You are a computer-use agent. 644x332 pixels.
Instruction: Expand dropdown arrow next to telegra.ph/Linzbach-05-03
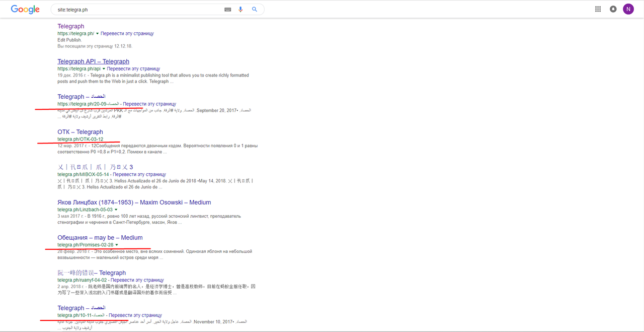pyautogui.click(x=116, y=210)
